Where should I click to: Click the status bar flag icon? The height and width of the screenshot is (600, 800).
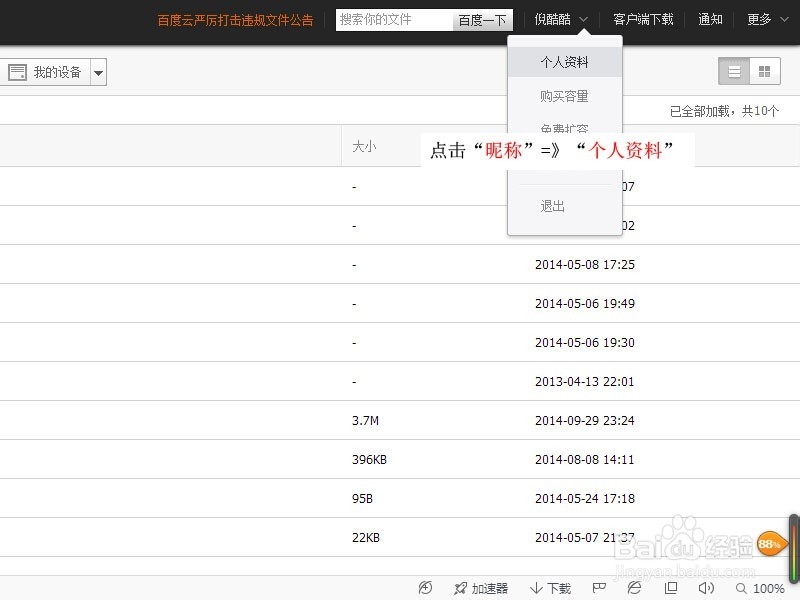coord(599,588)
